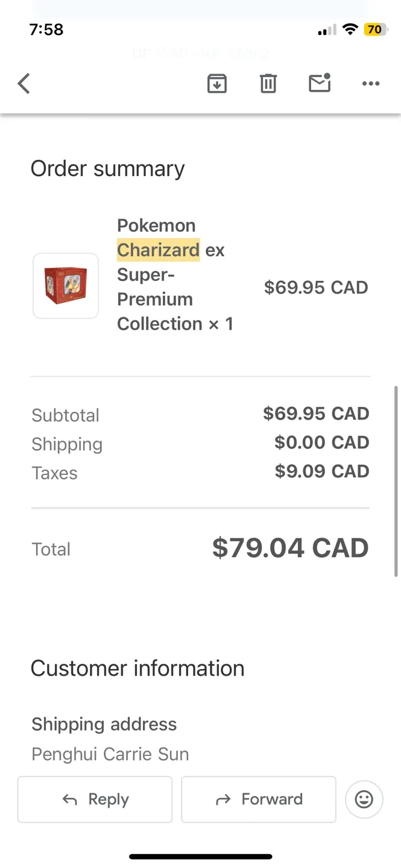Mark the email as unread
This screenshot has height=868, width=401.
click(x=319, y=83)
